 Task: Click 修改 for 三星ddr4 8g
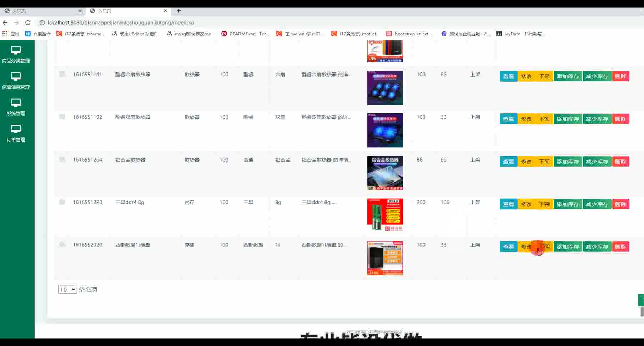526,204
